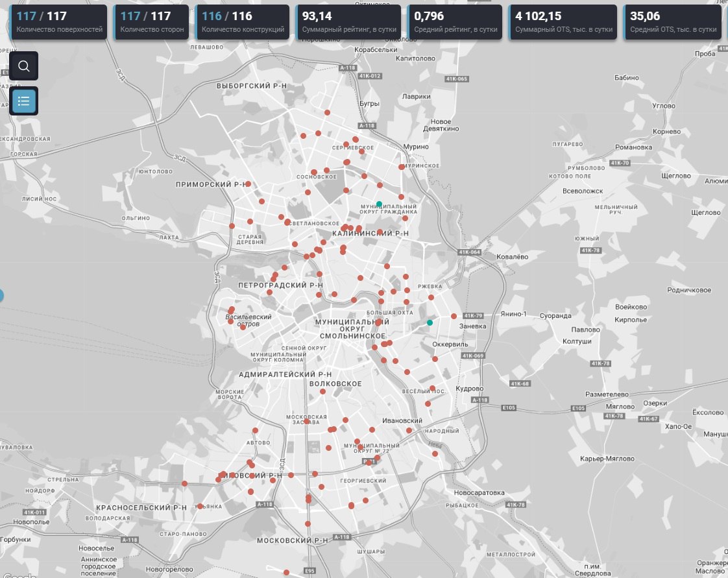728x578 pixels.
Task: Click the 'Новое Девяткино' map label
Action: (x=441, y=125)
